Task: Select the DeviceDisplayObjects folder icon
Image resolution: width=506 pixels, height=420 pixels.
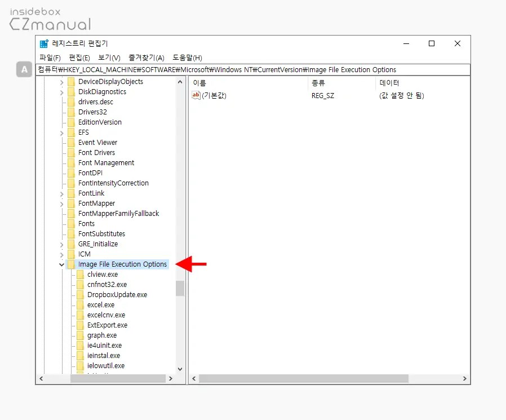Action: point(72,82)
